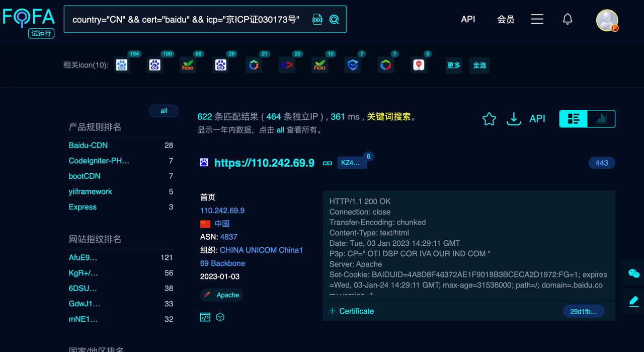
Task: Select the blue shield icon with count 7
Action: click(x=353, y=65)
